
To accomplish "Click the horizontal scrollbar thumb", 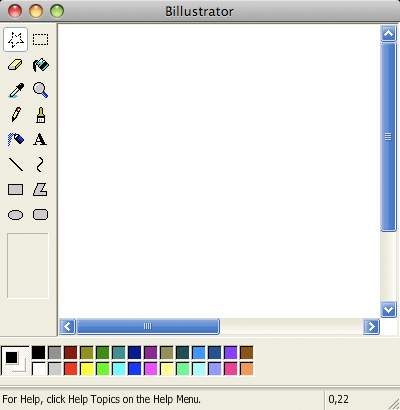I will coord(148,326).
